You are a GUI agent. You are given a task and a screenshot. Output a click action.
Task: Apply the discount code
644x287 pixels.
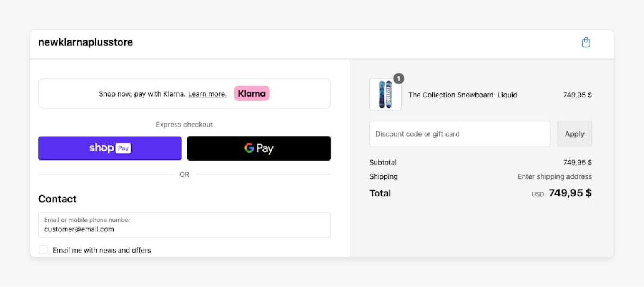pos(575,134)
